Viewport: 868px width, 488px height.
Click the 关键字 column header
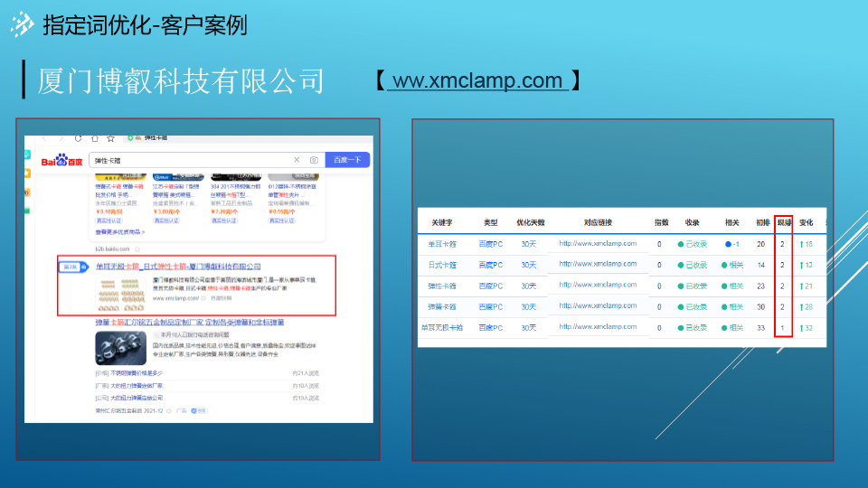pyautogui.click(x=441, y=222)
